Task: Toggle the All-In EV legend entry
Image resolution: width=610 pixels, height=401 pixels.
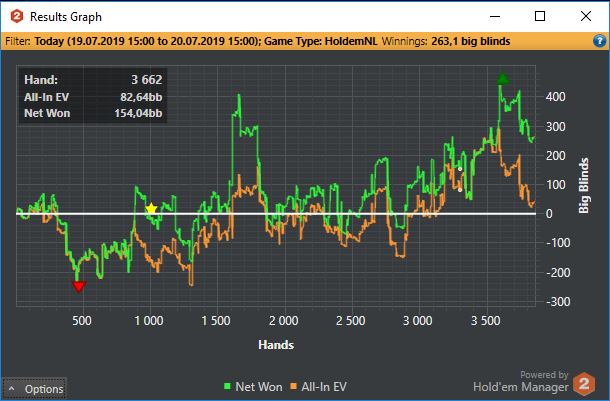Action: click(319, 387)
